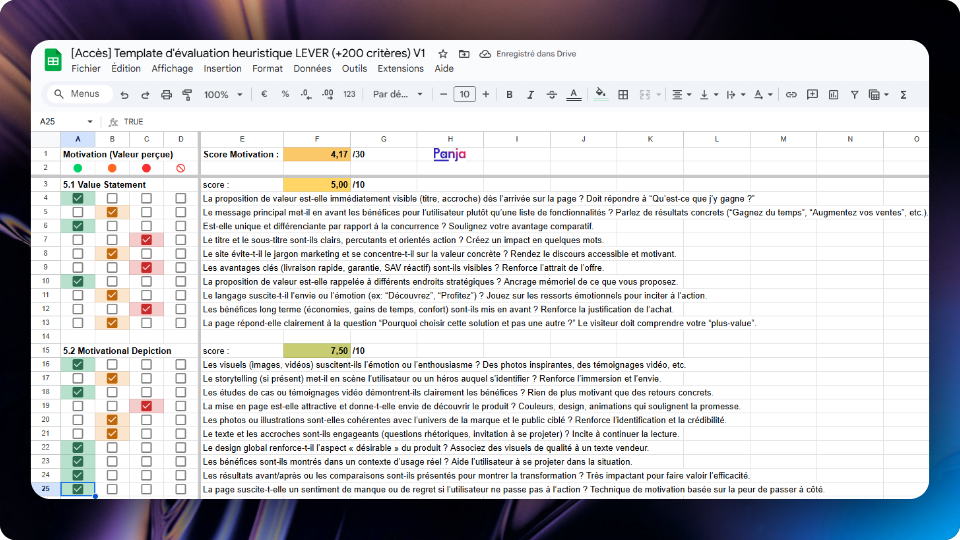Open the Outils menu

[x=354, y=69]
